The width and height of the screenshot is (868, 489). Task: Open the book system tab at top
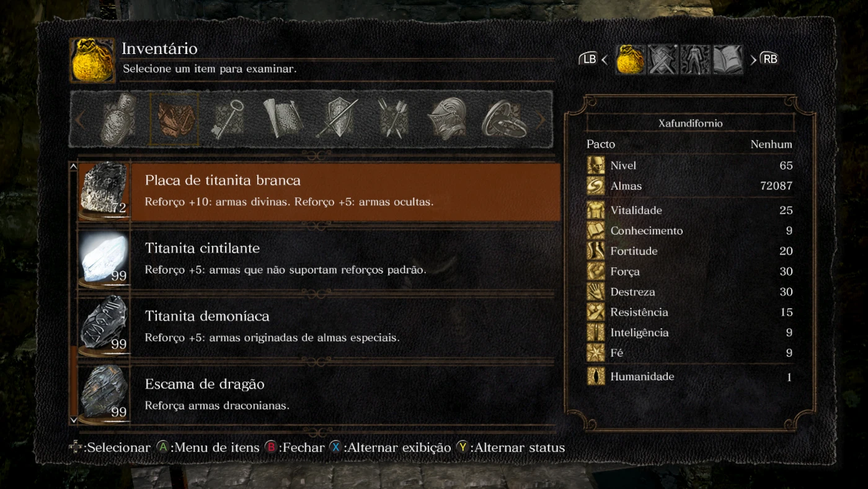click(728, 60)
